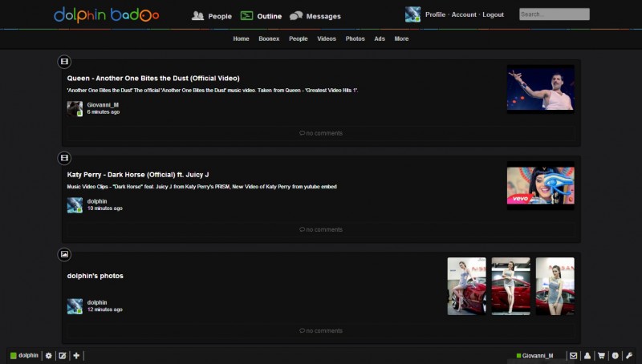
Task: Click the '10 minutes ago' timestamp
Action: [105, 208]
